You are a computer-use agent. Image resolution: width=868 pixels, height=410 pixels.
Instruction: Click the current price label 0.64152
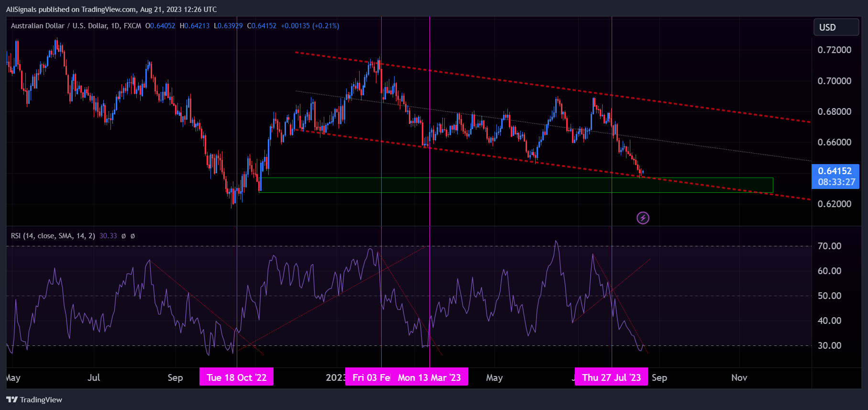(x=835, y=171)
